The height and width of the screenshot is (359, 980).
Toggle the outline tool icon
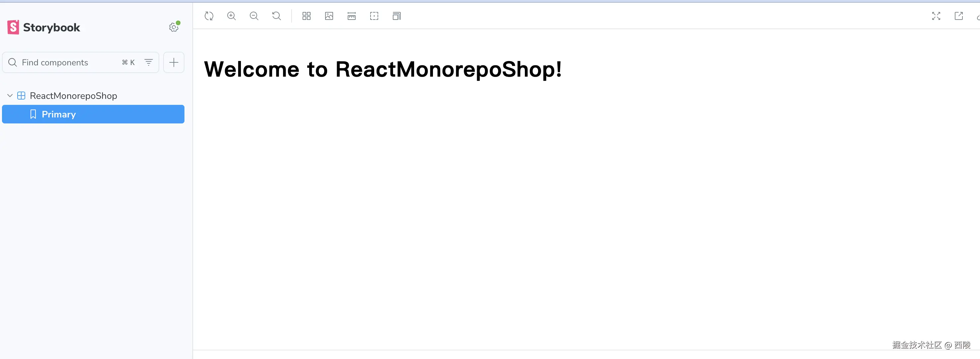coord(374,16)
